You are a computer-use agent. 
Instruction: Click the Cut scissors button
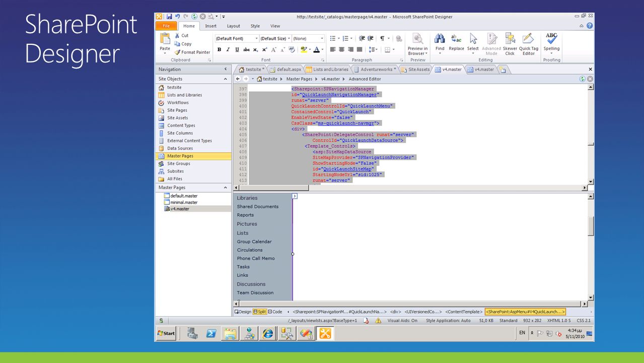[x=181, y=36]
